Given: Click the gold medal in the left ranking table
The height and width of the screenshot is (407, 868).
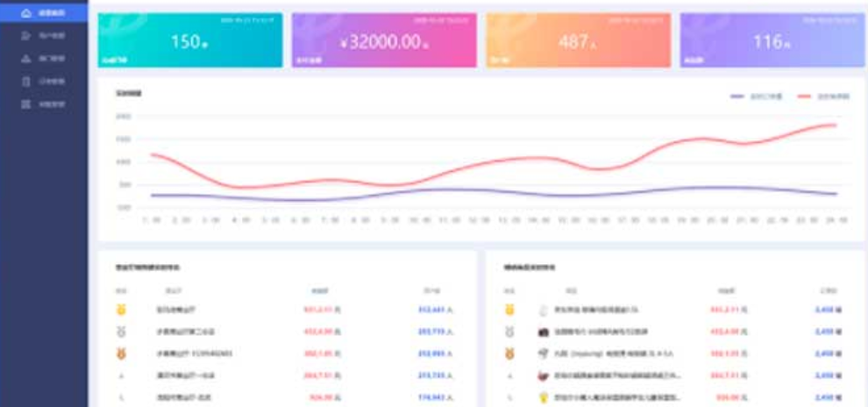Looking at the screenshot, I should coord(121,309).
